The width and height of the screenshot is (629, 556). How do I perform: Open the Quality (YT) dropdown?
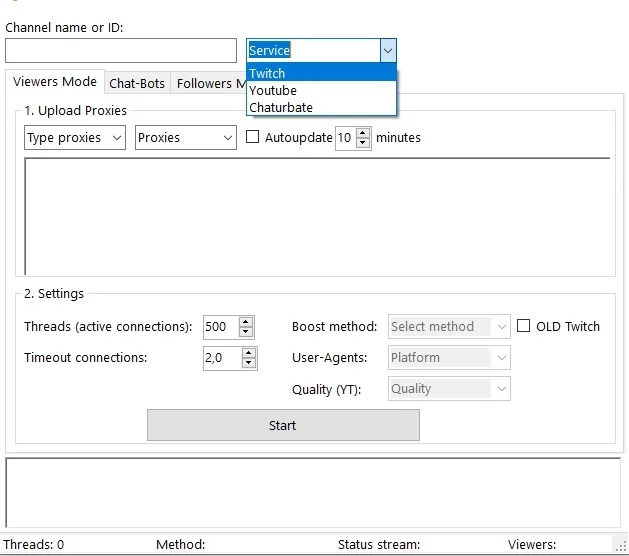pos(449,388)
